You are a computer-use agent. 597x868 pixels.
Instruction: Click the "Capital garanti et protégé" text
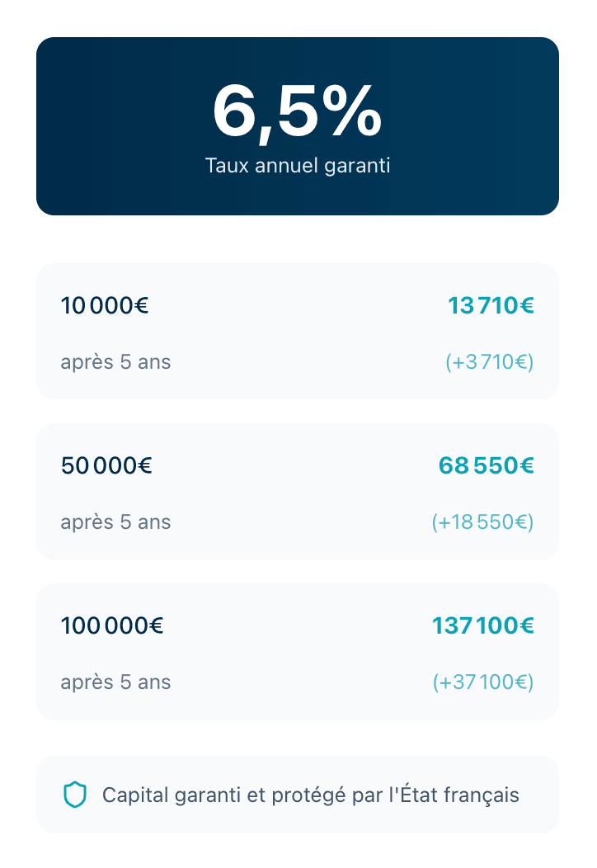[310, 795]
